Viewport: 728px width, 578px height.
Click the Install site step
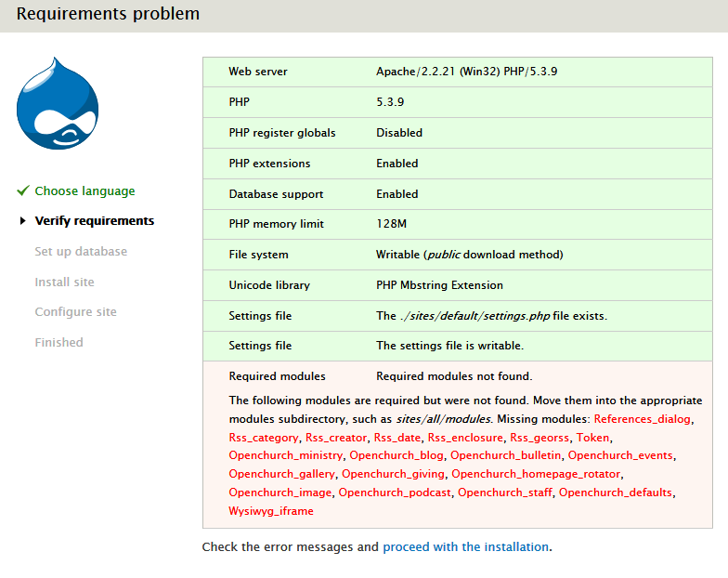[x=65, y=282]
